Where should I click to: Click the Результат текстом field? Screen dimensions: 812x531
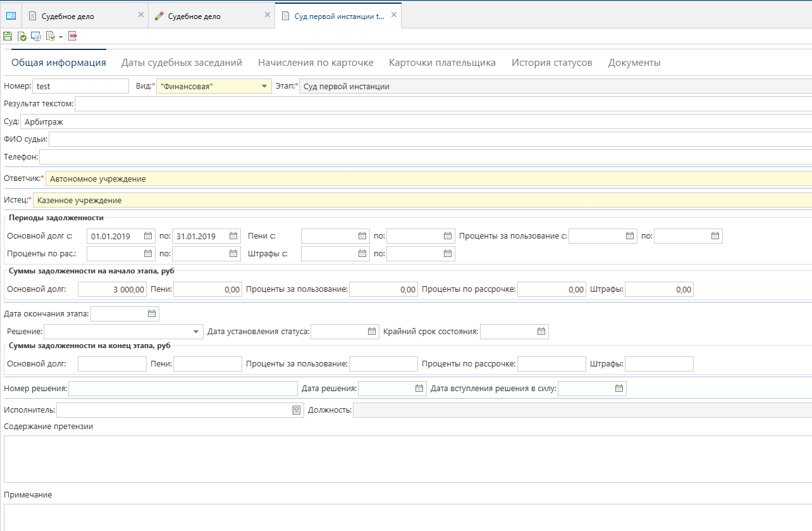click(443, 104)
